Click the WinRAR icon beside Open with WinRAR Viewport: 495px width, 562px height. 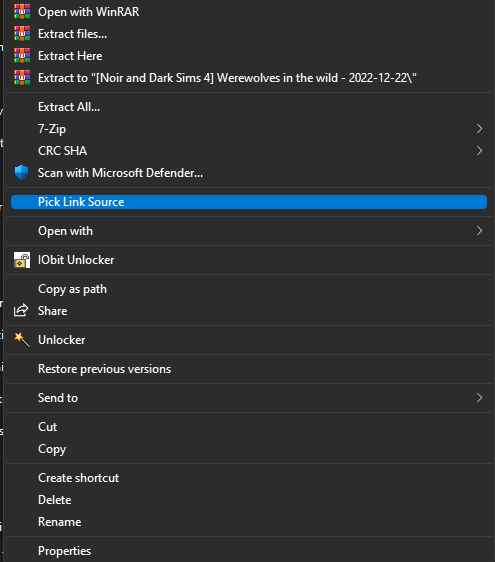(22, 11)
